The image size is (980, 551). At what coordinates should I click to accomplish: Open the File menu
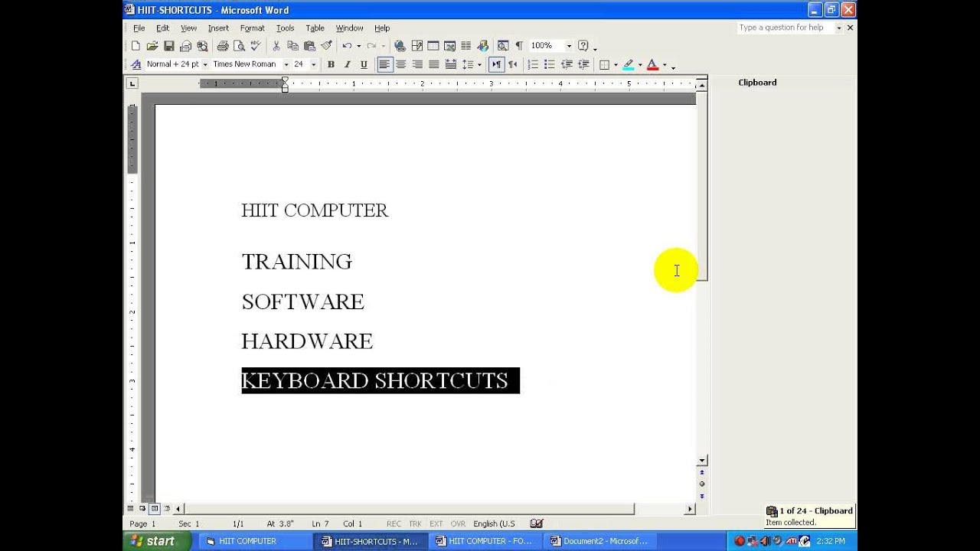[x=139, y=28]
